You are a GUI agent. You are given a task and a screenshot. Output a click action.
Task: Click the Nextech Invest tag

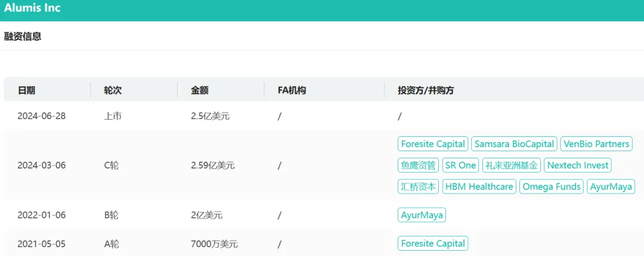coord(578,166)
